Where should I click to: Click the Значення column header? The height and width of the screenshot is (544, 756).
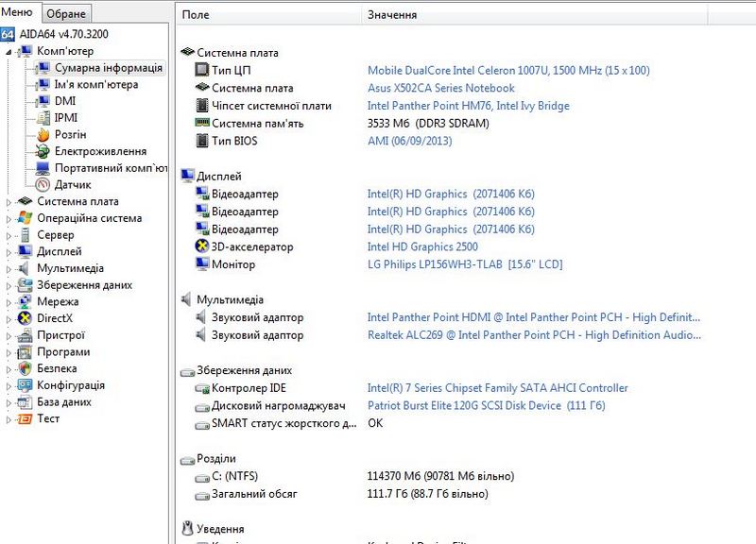(391, 15)
